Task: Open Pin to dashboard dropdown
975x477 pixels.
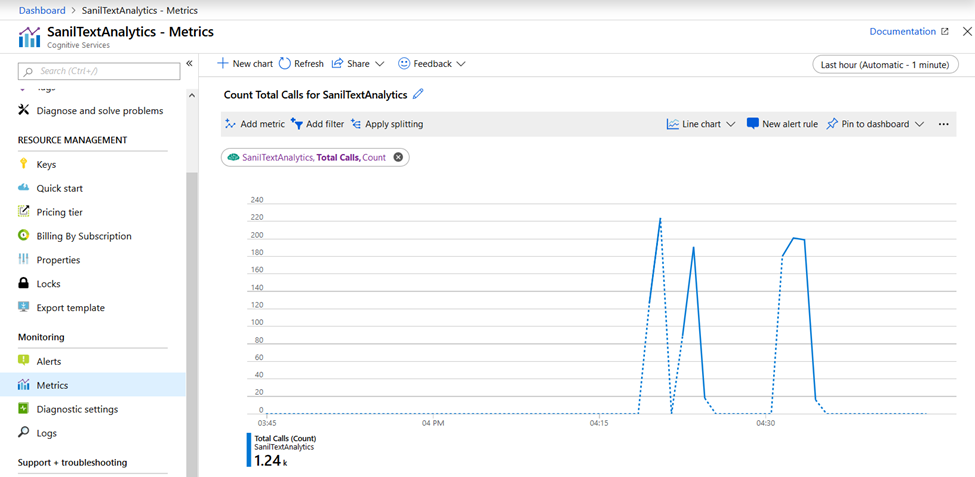Action: 876,124
